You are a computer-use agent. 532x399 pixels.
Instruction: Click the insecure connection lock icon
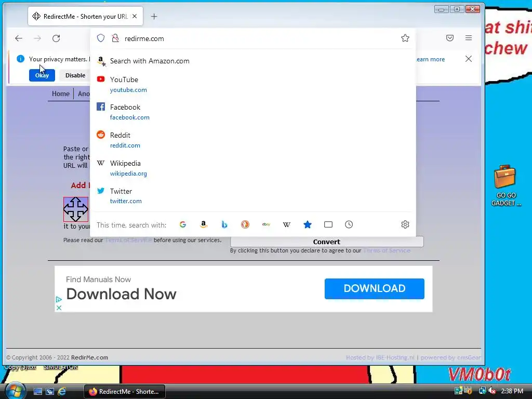coord(115,38)
